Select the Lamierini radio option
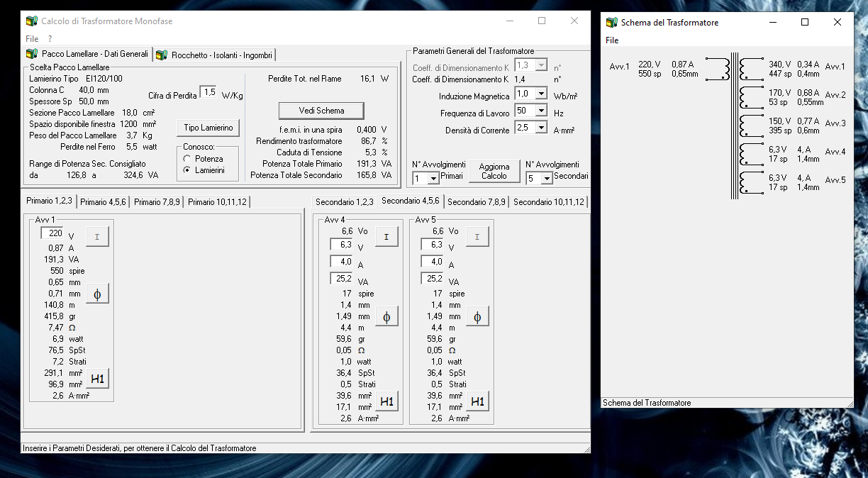 point(188,170)
